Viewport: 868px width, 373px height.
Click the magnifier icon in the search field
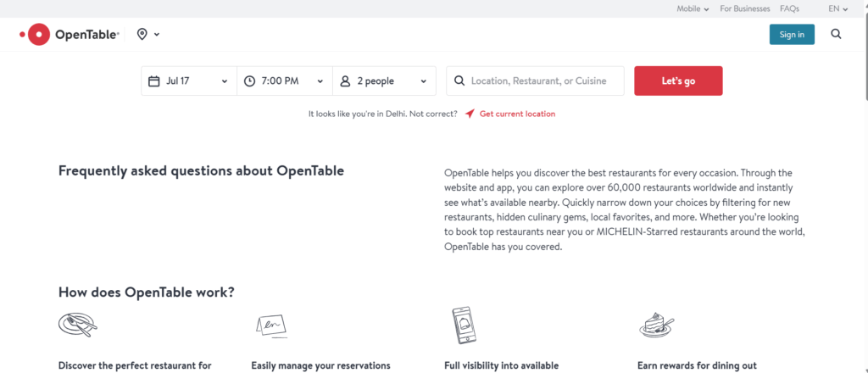pyautogui.click(x=459, y=81)
